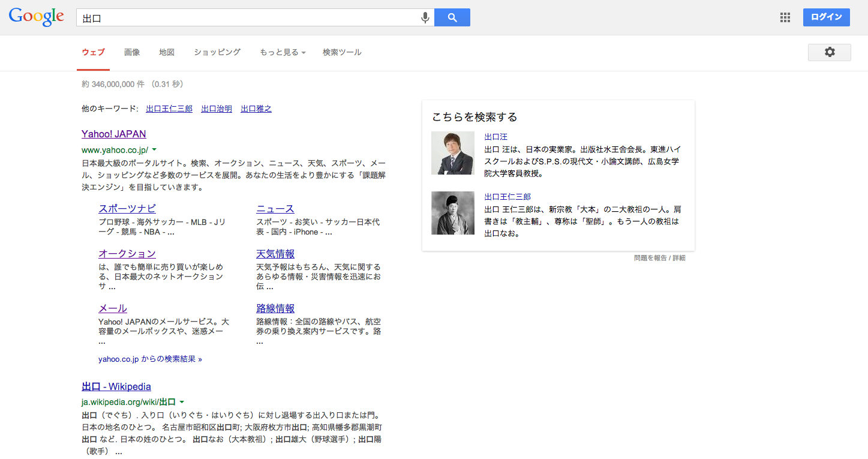The image size is (868, 459).
Task: Click the 出口 - Wikipedia result
Action: click(x=116, y=386)
